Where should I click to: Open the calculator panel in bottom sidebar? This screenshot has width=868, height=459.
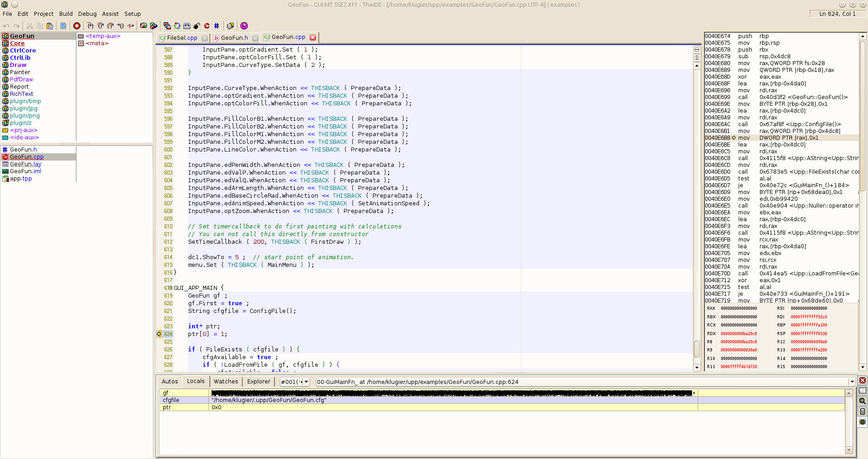(863, 412)
